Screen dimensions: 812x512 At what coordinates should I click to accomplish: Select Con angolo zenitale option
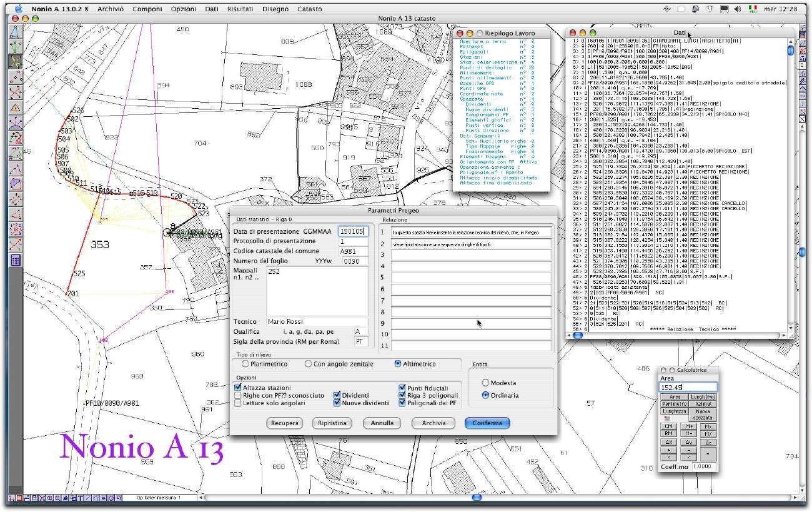tap(308, 364)
